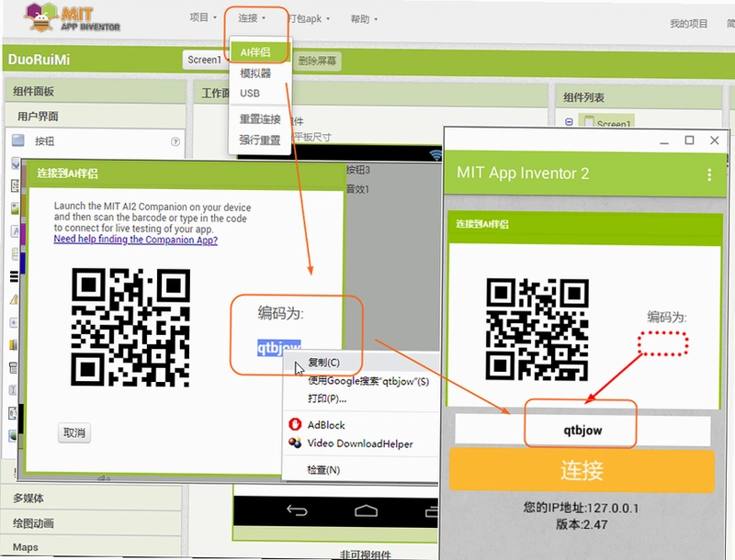Screen dimensions: 735x560
Task: Open the Need help finding Companion App link
Action: click(135, 240)
